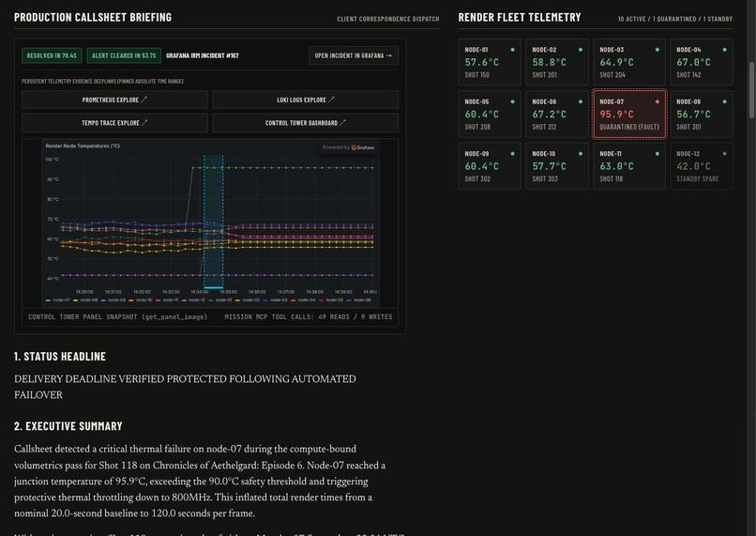Open the Control Tower Dashboard deeplink
The image size is (756, 536).
point(305,123)
